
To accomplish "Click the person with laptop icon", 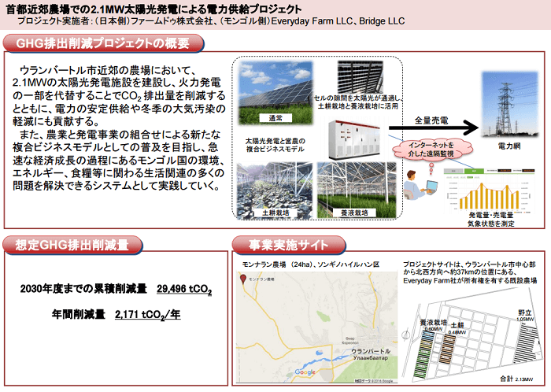I will pyautogui.click(x=420, y=185).
